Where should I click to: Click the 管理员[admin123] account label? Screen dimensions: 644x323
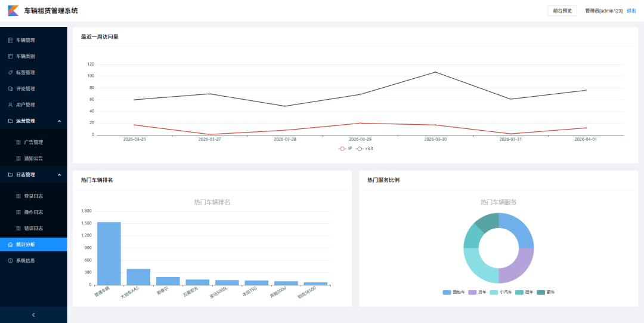pyautogui.click(x=603, y=11)
